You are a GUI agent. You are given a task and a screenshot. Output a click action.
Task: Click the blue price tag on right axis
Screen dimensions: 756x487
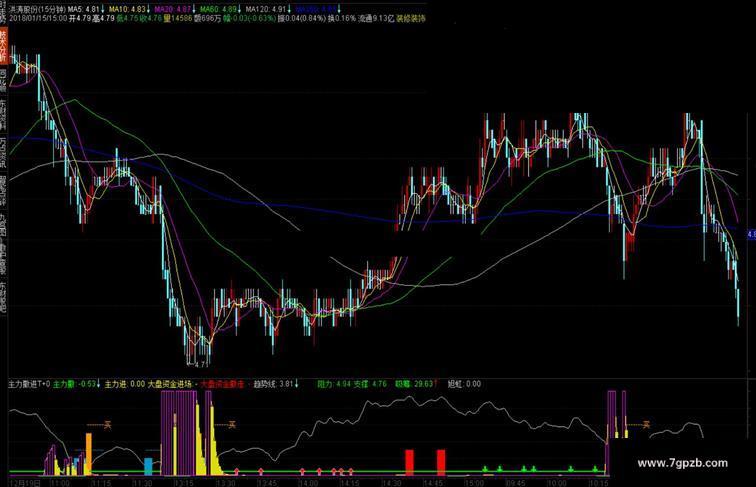(751, 235)
